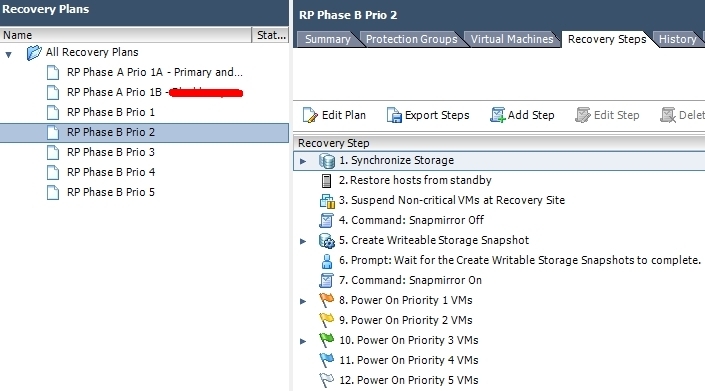Click the Add Step icon
Viewport: 705px width, 391px height.
click(x=497, y=115)
